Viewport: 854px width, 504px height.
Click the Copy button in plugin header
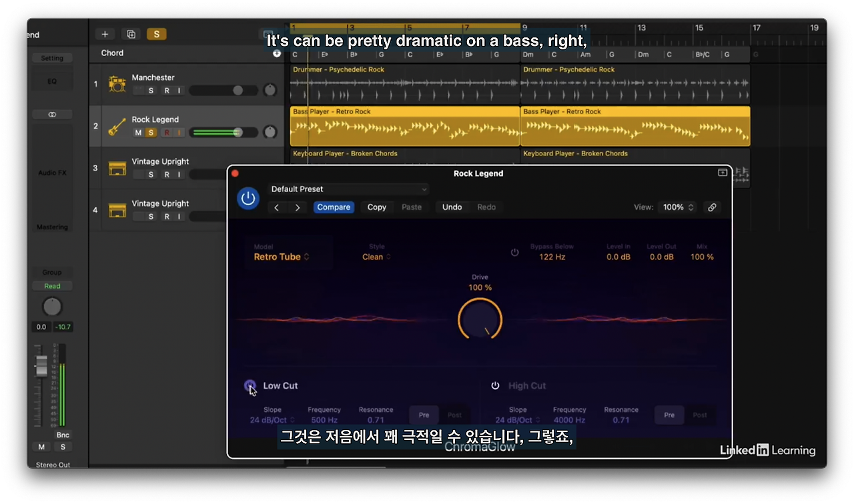(x=377, y=207)
